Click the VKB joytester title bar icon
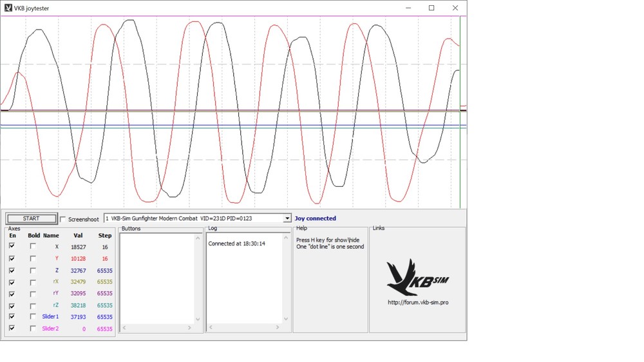644x362 pixels. (8, 8)
